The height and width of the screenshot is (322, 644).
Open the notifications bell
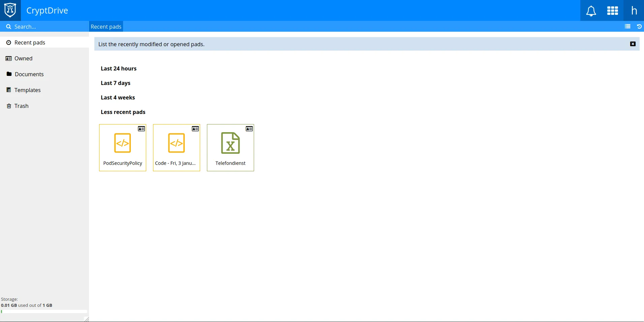click(591, 11)
